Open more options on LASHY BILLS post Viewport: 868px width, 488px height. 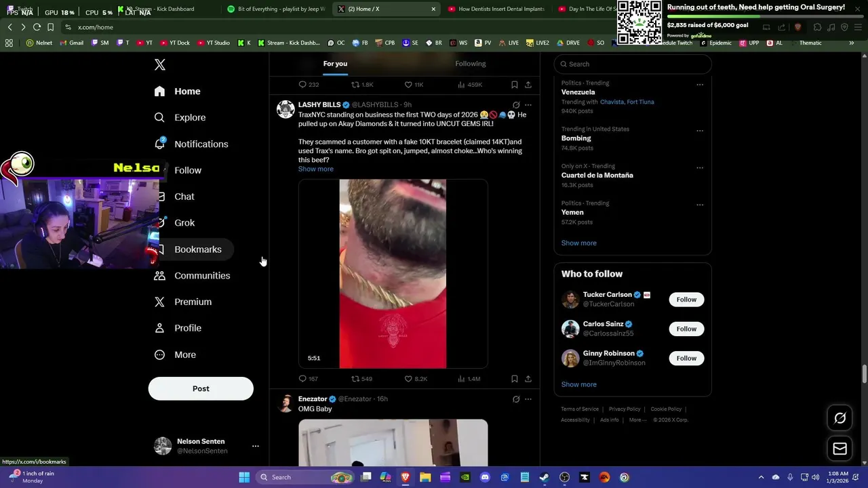pos(528,105)
